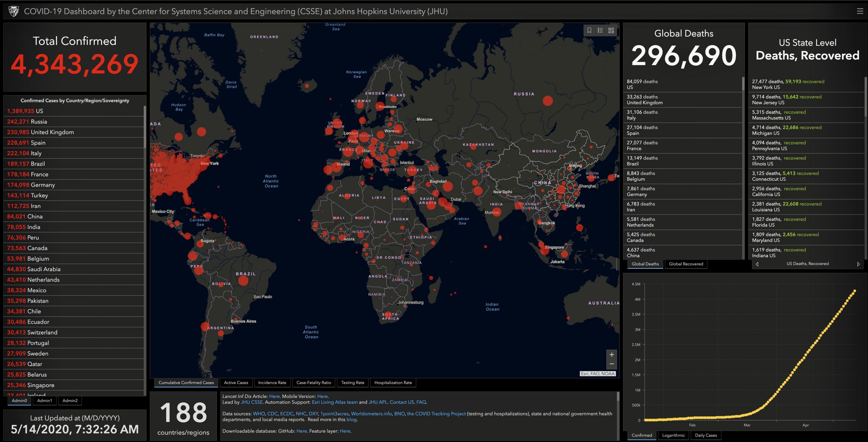The width and height of the screenshot is (868, 442).
Task: Open the DXY data source link
Action: (x=313, y=414)
